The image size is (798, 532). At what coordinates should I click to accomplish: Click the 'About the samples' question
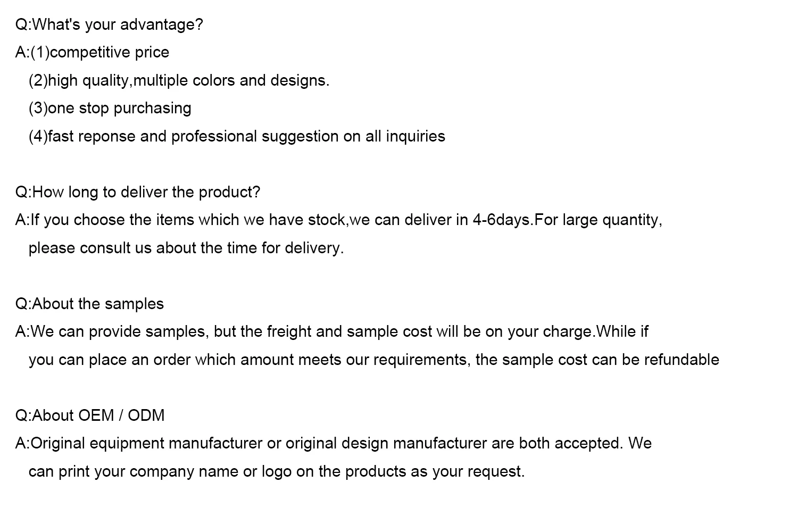89,304
